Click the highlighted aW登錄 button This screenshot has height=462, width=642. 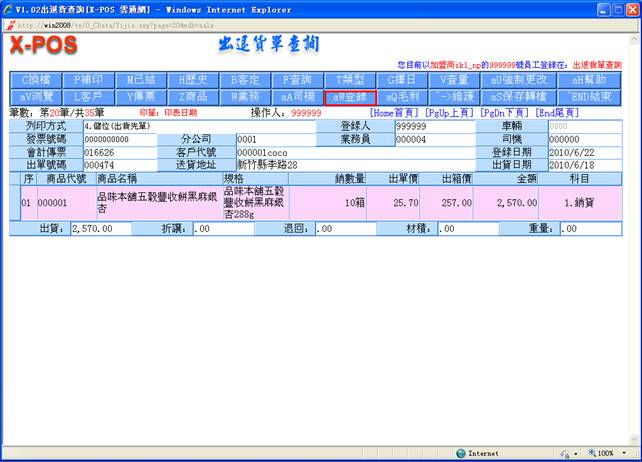(x=350, y=97)
